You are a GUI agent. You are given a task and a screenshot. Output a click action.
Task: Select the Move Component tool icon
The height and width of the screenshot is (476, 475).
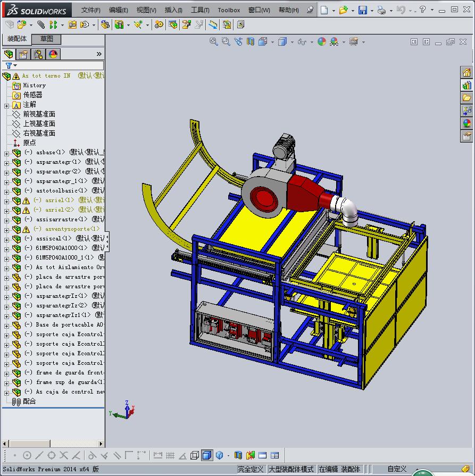click(85, 24)
